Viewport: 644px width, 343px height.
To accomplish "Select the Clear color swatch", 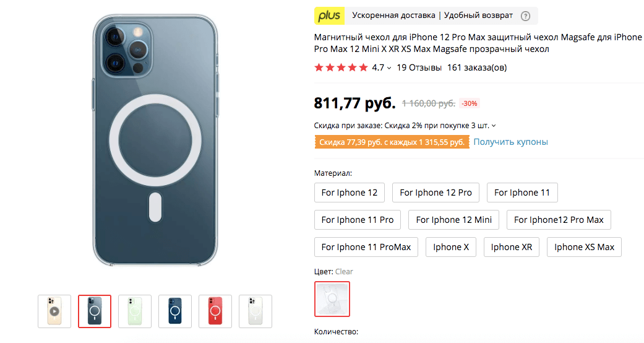I will click(332, 299).
